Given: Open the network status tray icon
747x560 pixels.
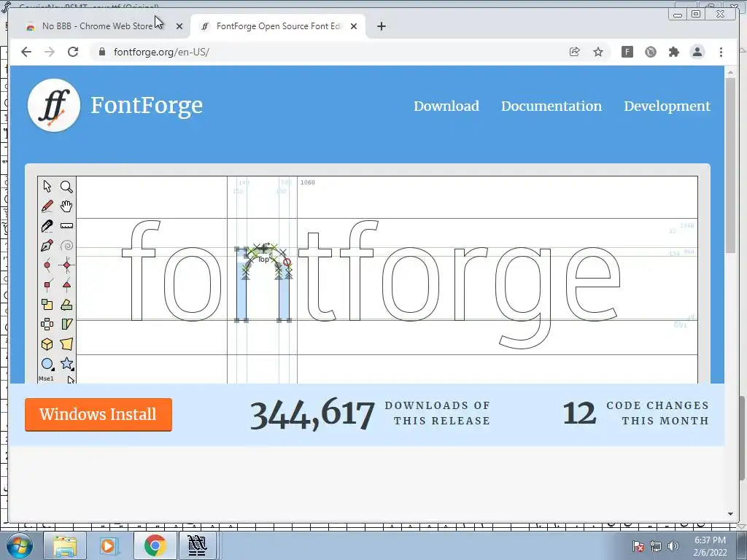Looking at the screenshot, I should [x=656, y=546].
